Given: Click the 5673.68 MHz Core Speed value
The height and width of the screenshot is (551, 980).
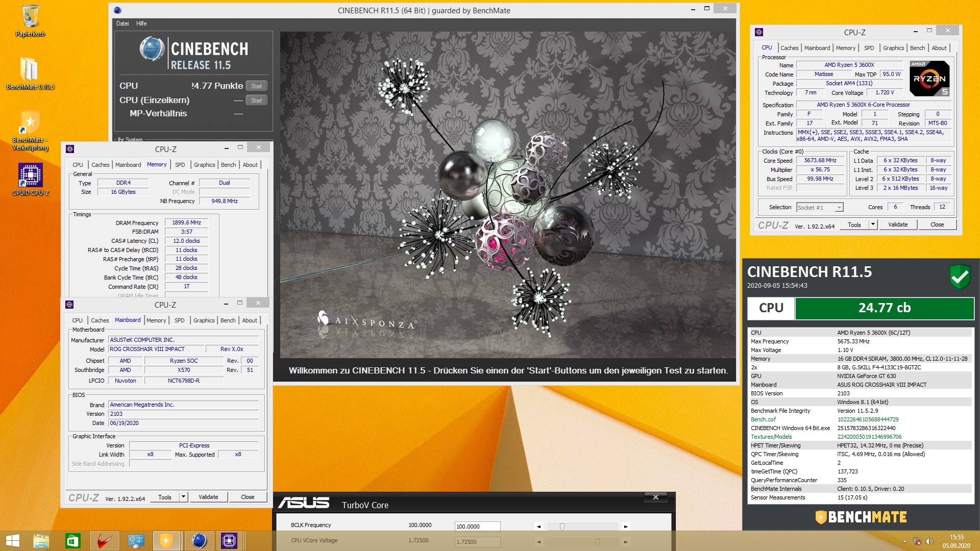Looking at the screenshot, I should (820, 160).
